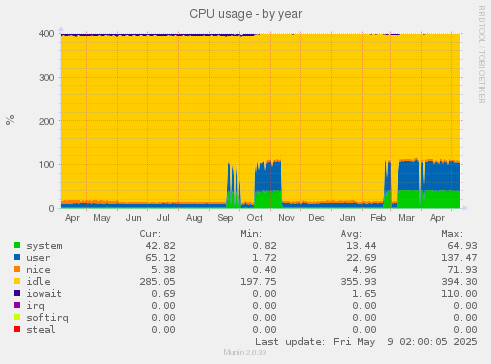Click the 200 y-axis label

click(47, 121)
